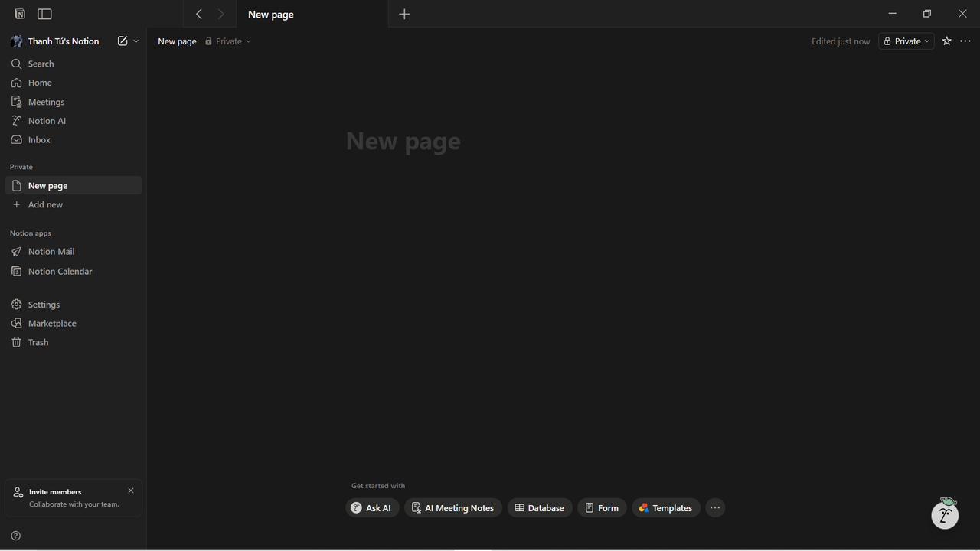980x551 pixels.
Task: Open Notion Calendar app
Action: pyautogui.click(x=60, y=272)
